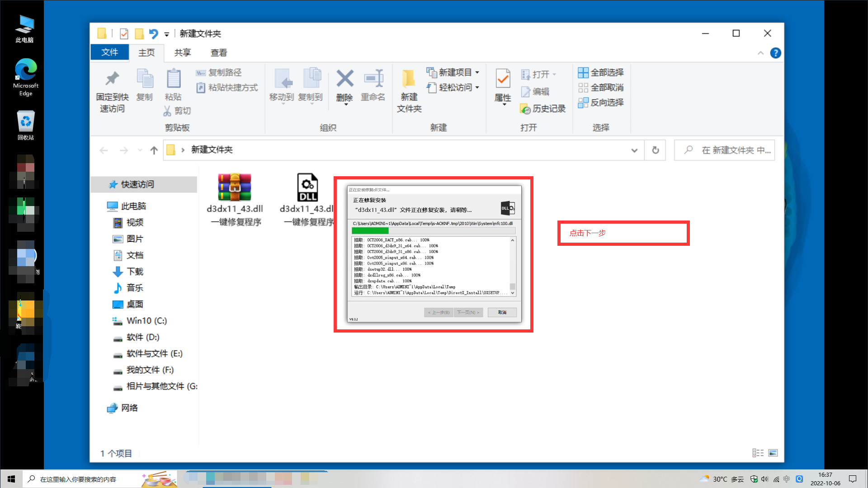The image size is (868, 488).
Task: Collapse the ribbon with chevron arrow
Action: tap(760, 53)
